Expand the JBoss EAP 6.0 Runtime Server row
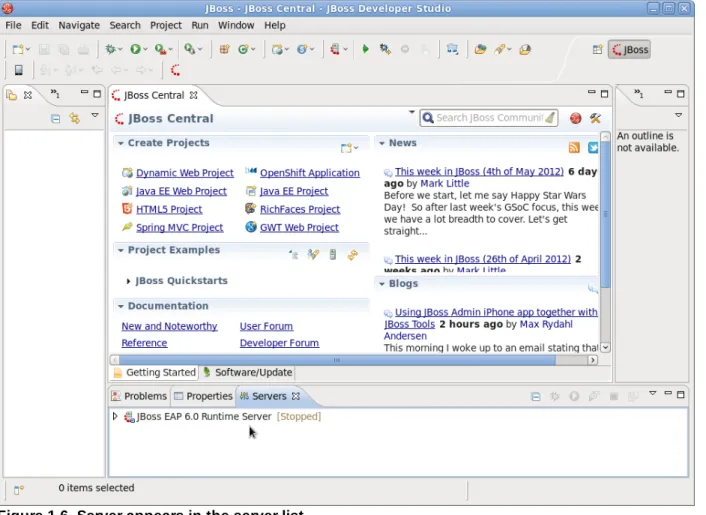Viewport: 706px width, 515px height. [x=115, y=416]
